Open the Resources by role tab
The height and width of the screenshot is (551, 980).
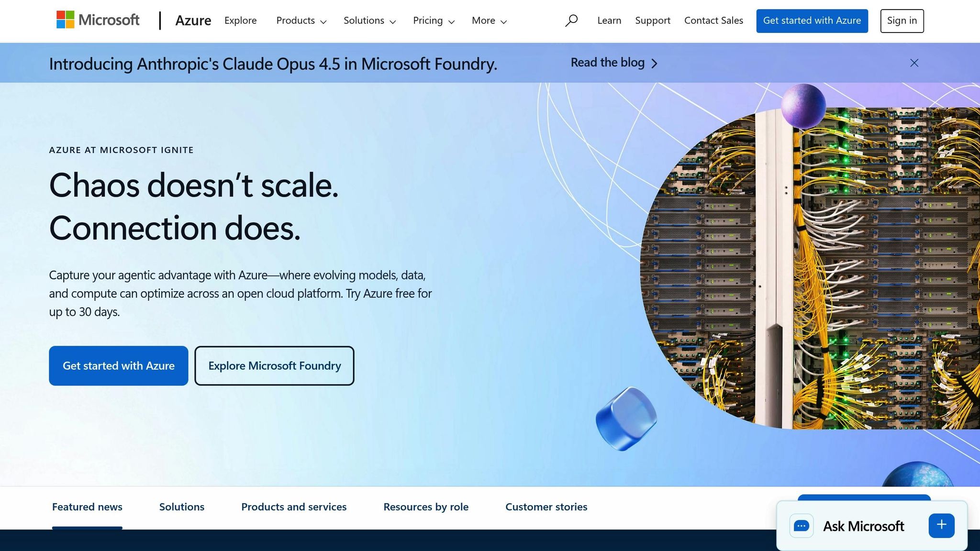tap(426, 507)
